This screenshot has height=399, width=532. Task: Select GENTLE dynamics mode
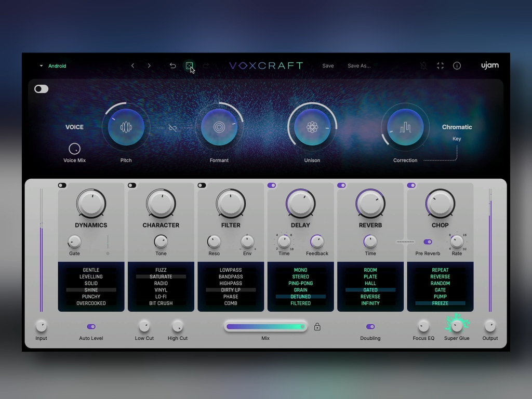point(91,270)
